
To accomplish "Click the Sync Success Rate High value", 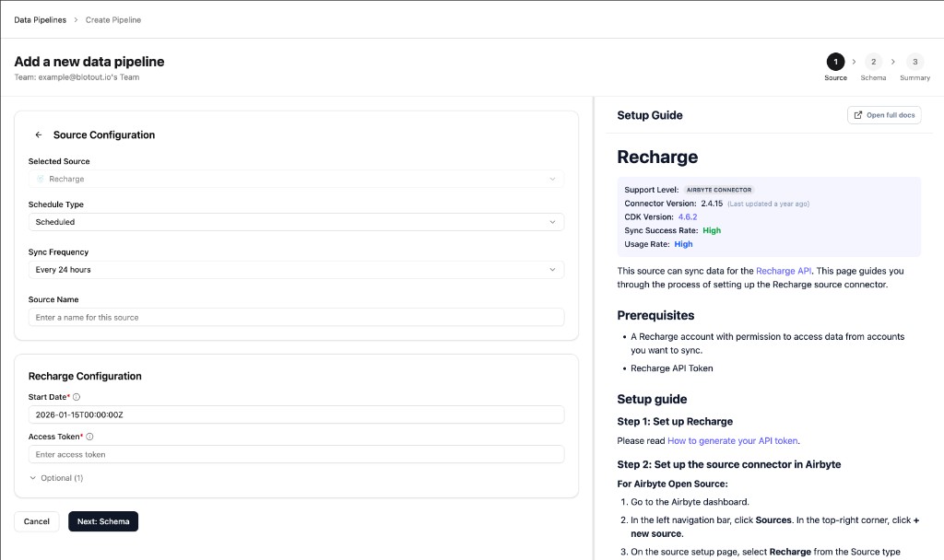I will pos(712,230).
